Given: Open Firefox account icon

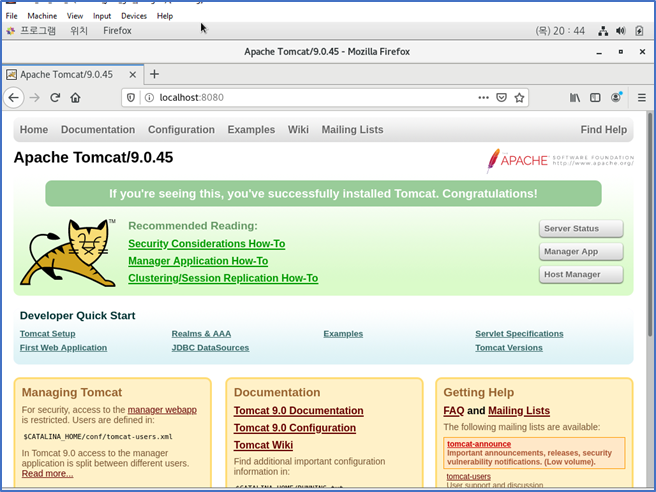Looking at the screenshot, I should click(x=616, y=97).
